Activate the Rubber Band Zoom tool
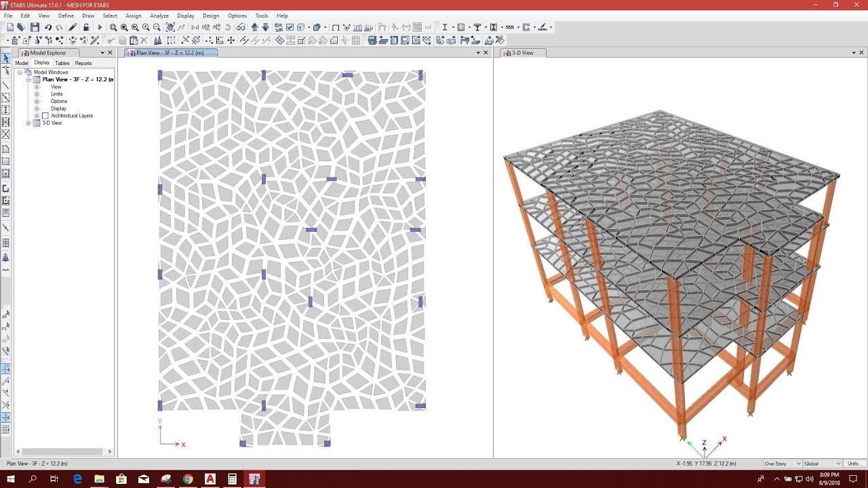 point(113,27)
